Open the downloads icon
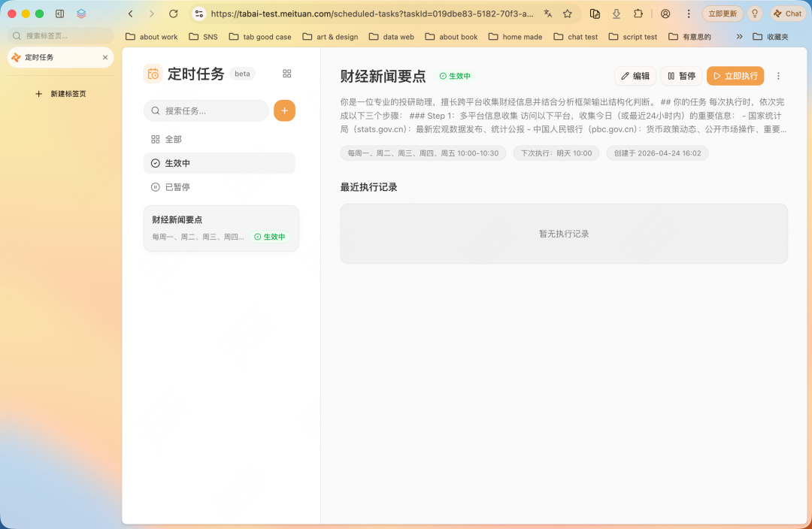Screen dimensions: 812x529 click(617, 14)
